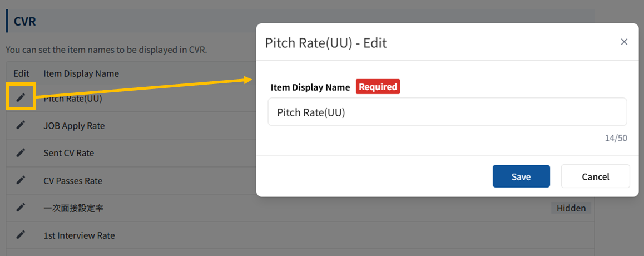Screen dimensions: 644x256
Task: Click the Edit column header
Action: tap(21, 73)
